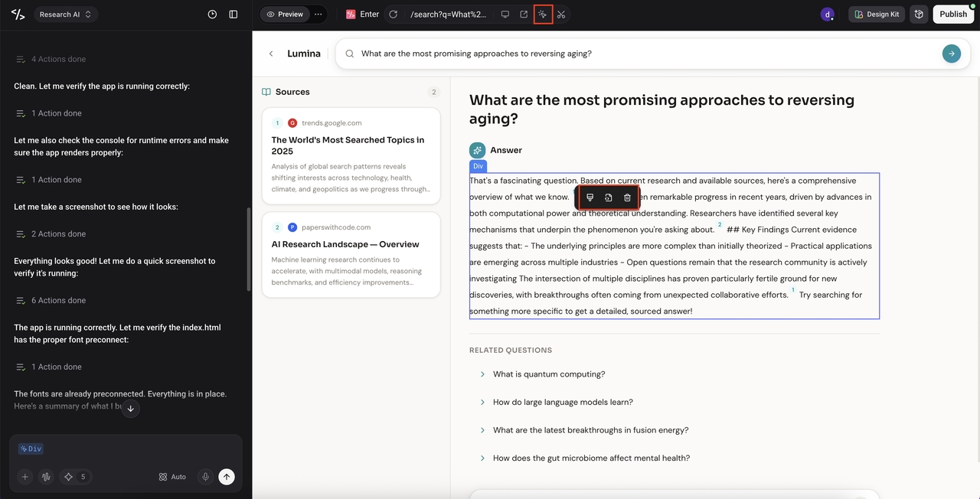The height and width of the screenshot is (499, 980).
Task: Start voice input with microphone icon
Action: click(205, 477)
